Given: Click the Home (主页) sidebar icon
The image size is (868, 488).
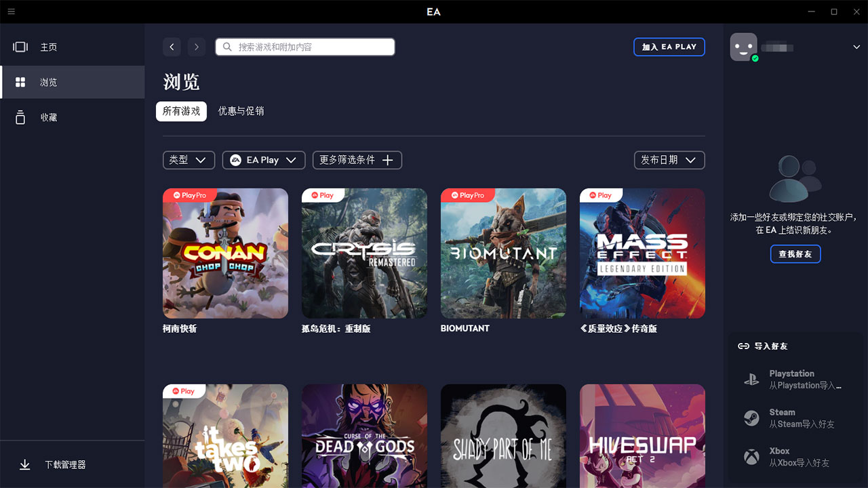Looking at the screenshot, I should 20,47.
